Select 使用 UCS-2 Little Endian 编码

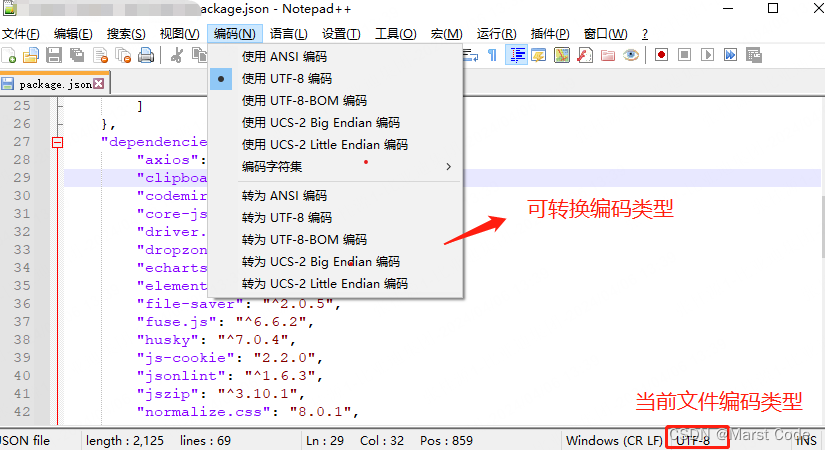click(x=336, y=145)
